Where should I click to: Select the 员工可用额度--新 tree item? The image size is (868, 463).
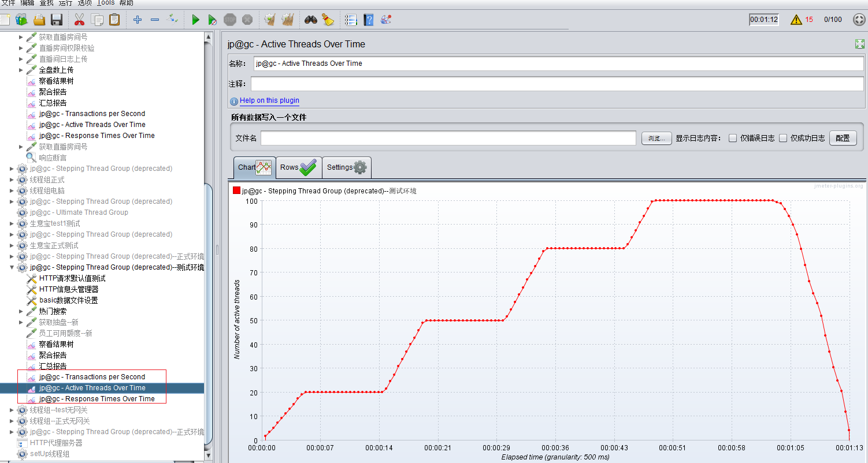[x=65, y=333]
